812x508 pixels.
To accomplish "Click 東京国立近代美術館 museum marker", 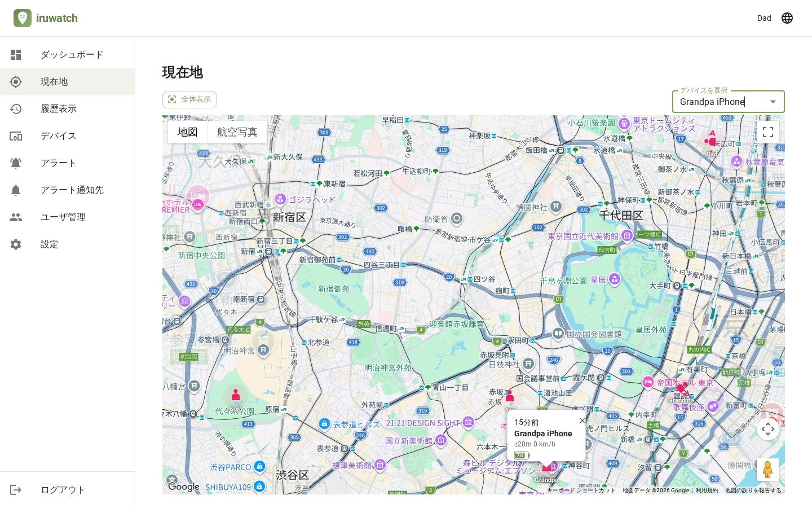I will pyautogui.click(x=626, y=236).
